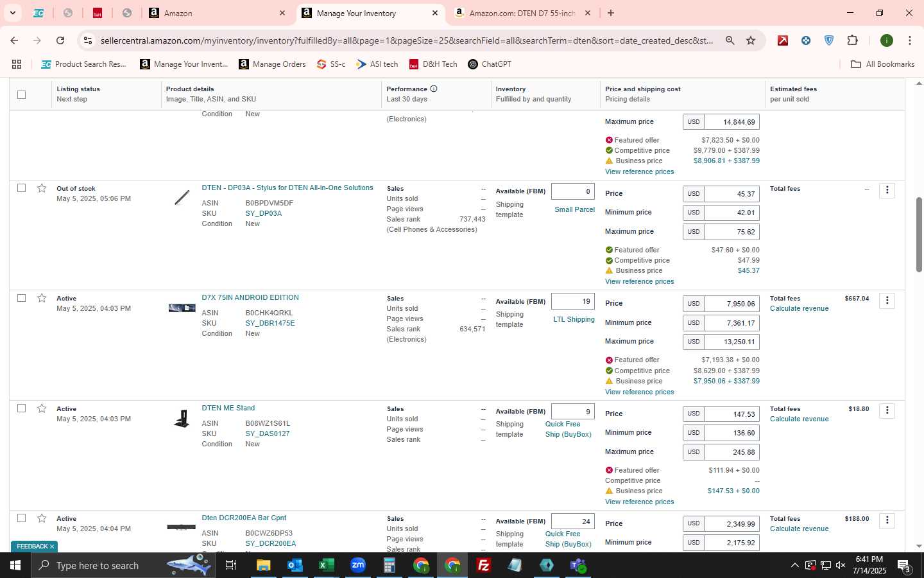Open the Chrome three-dot menu
Image resolution: width=924 pixels, height=578 pixels.
[910, 40]
